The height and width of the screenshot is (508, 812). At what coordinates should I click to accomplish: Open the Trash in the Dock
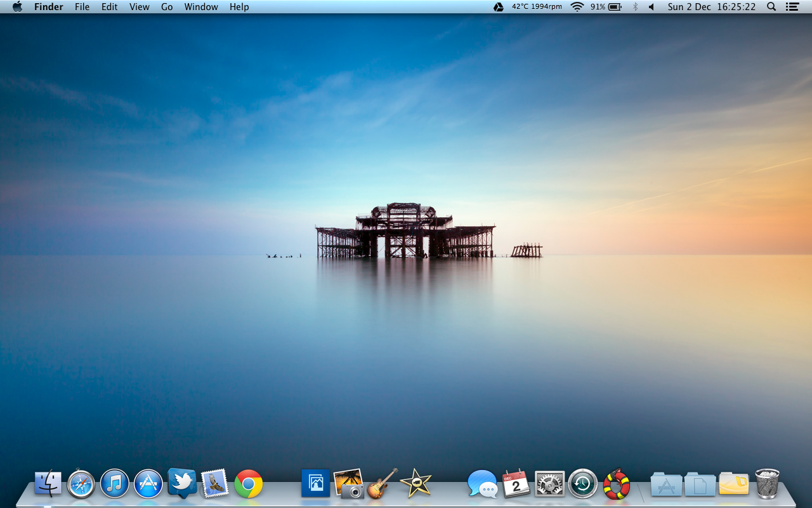point(767,484)
